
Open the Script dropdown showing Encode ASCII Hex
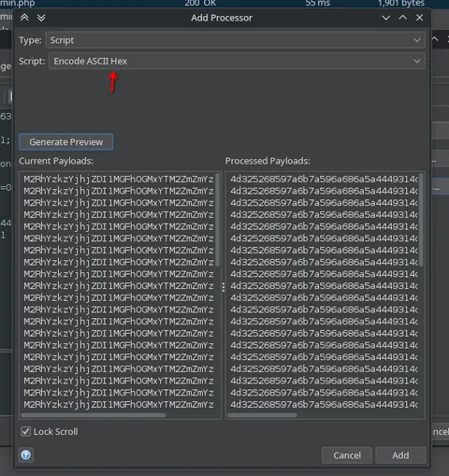(x=237, y=61)
